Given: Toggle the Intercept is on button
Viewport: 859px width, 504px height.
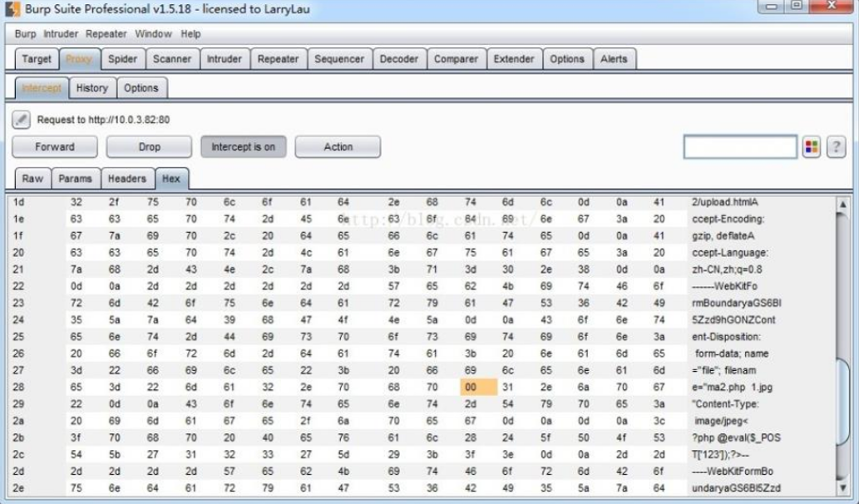Looking at the screenshot, I should 244,147.
